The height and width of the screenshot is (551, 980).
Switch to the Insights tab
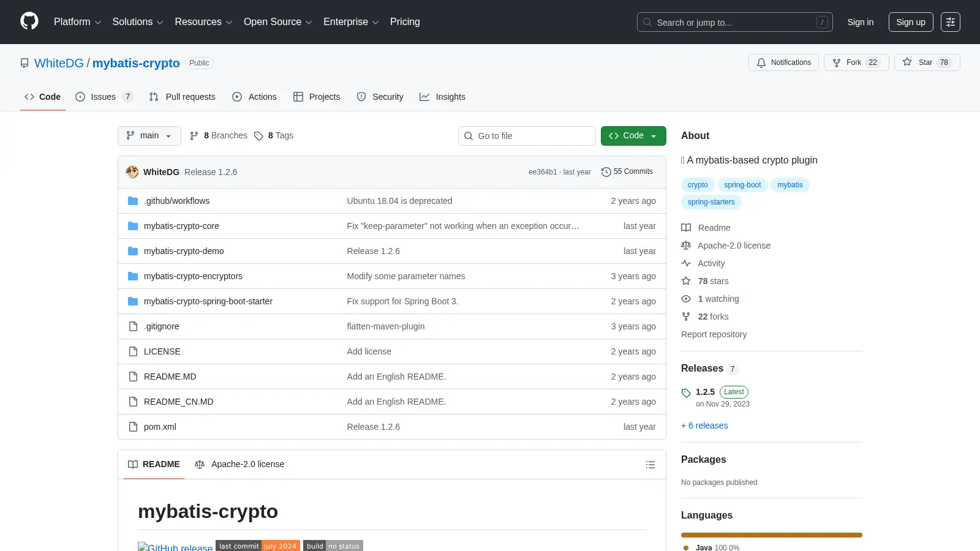click(x=442, y=97)
